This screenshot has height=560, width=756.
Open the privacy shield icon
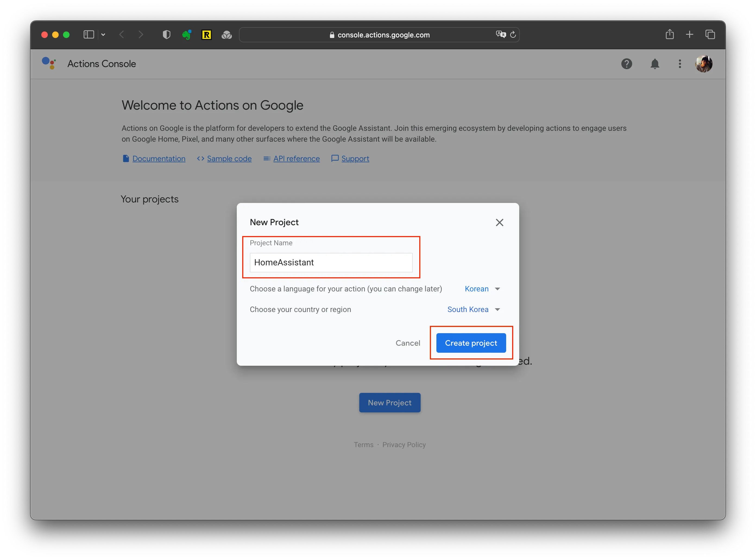click(166, 34)
